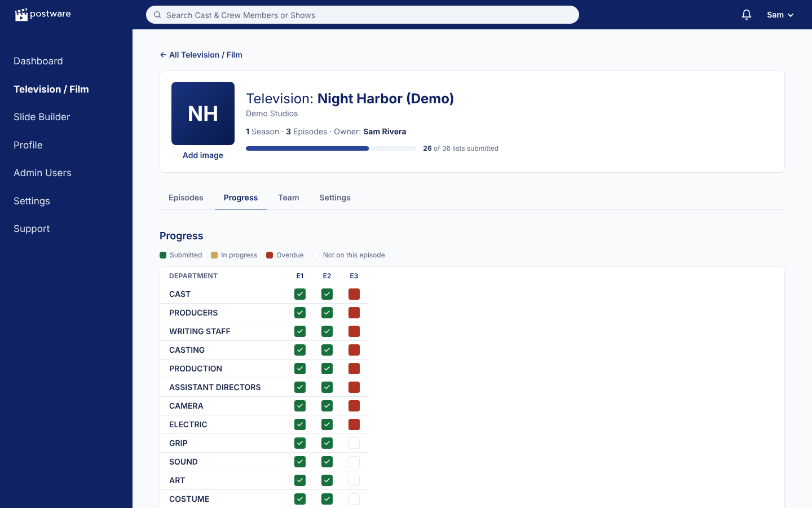Click the CASTING department label
The image size is (812, 508).
click(x=187, y=350)
